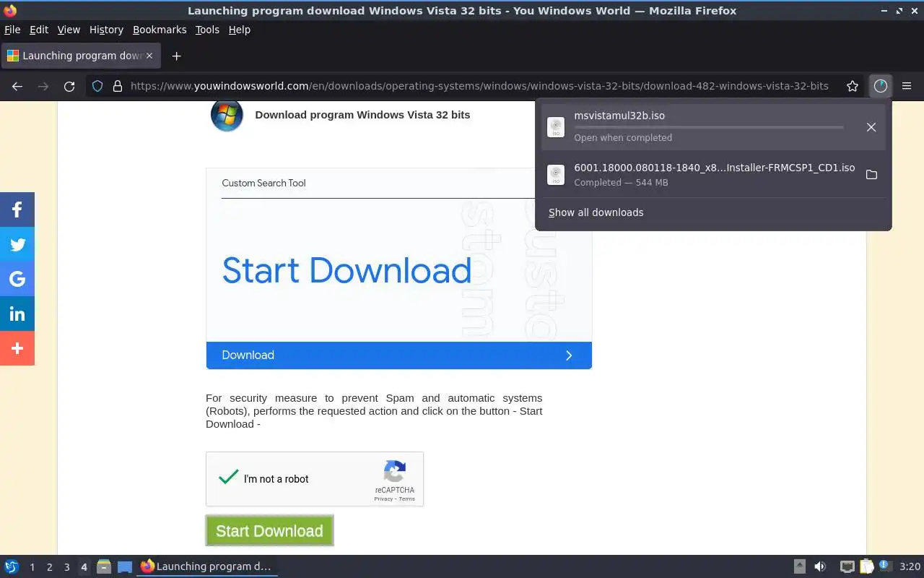
Task: Close the Launching program download tab
Action: [149, 56]
